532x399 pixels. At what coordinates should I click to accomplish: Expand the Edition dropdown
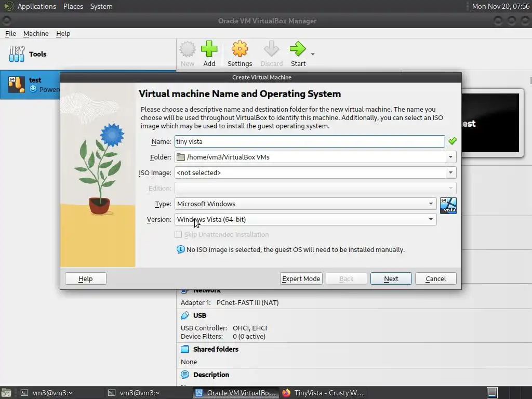tap(450, 188)
